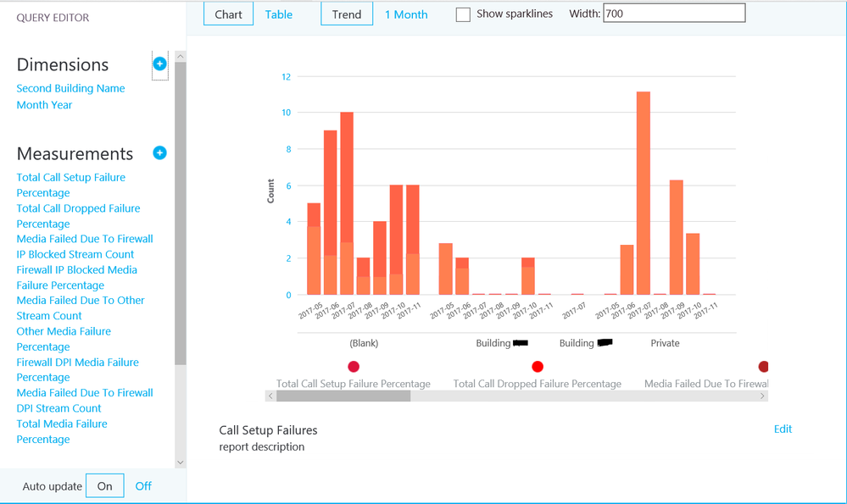Click the Private group label
This screenshot has width=847, height=504.
tap(665, 343)
